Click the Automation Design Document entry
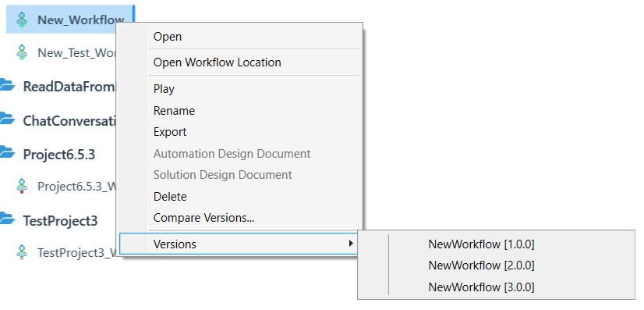The image size is (644, 310). pyautogui.click(x=254, y=154)
